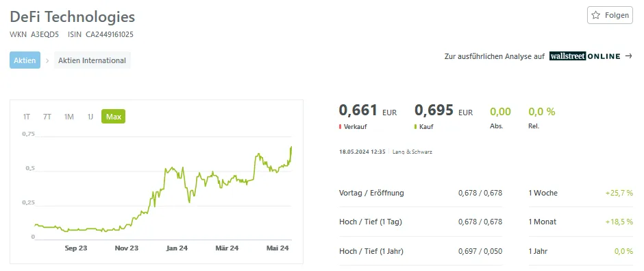Screen dimensions: 644x271
Task: Click the 0,661 EUR sell price
Action: [368, 110]
